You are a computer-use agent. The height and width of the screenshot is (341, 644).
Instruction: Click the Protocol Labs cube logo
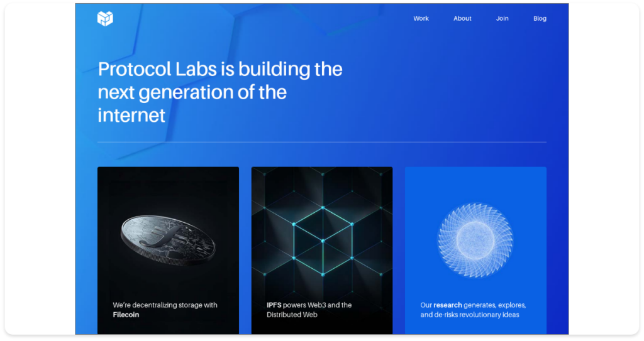tap(105, 18)
